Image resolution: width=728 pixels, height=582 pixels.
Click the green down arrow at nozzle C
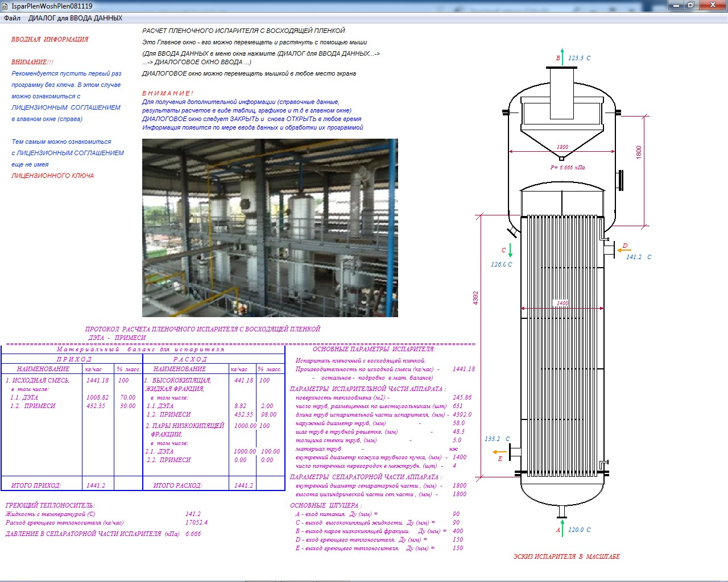pos(510,250)
